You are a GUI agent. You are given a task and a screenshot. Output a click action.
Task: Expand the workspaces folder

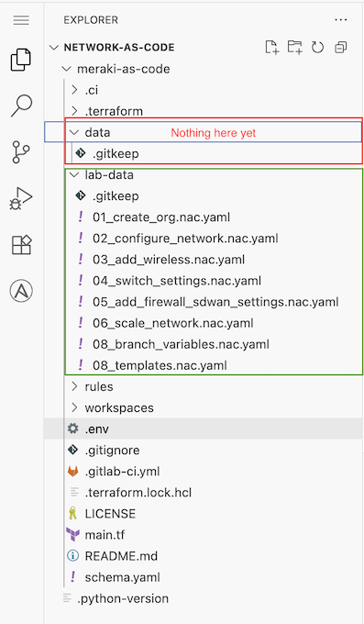click(74, 407)
